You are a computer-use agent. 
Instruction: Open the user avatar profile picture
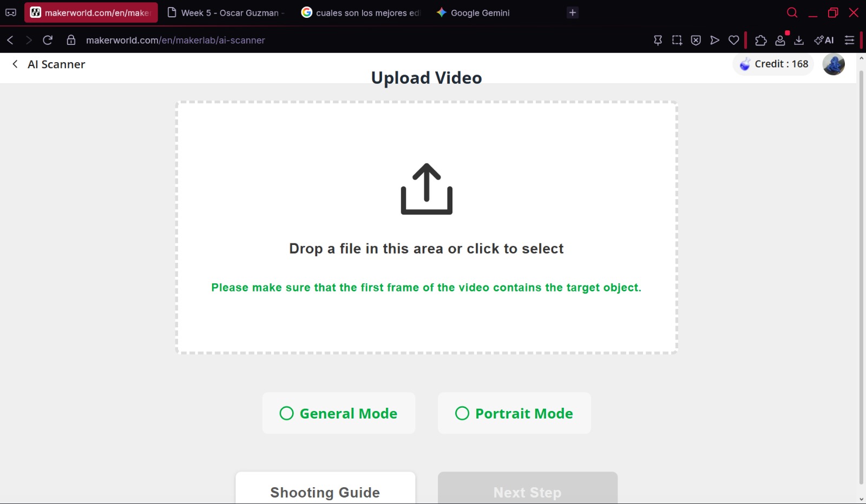tap(834, 64)
